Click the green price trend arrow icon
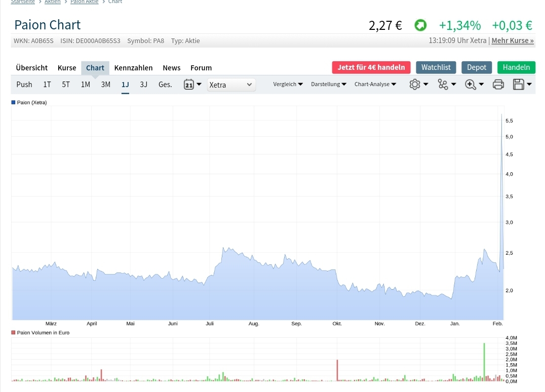 (x=420, y=25)
